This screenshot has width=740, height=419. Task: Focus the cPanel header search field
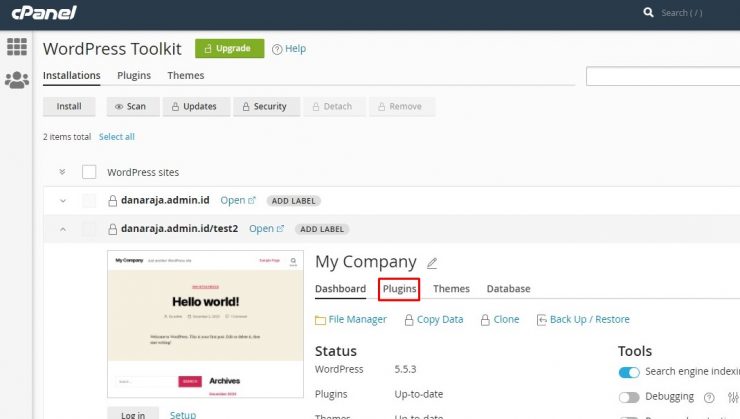click(682, 13)
